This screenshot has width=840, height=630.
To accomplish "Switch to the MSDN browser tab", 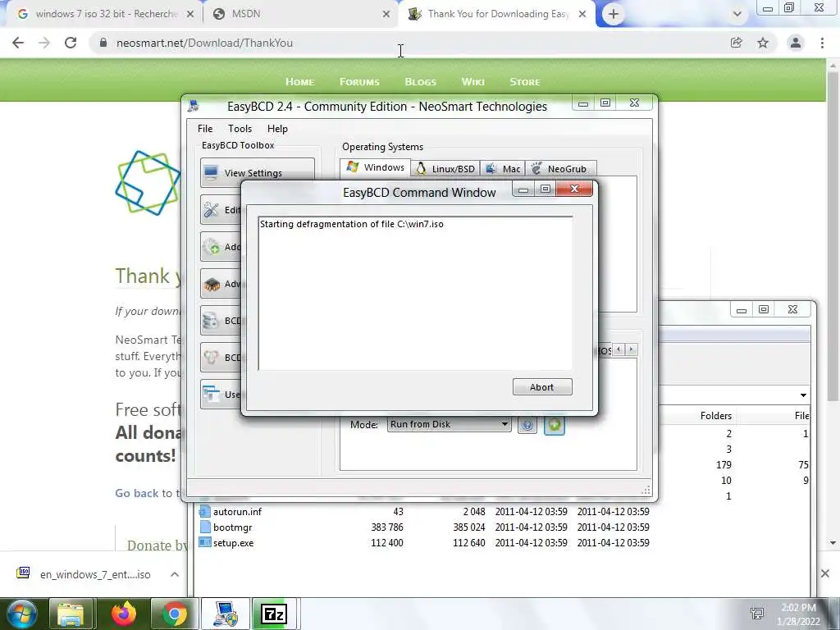I will pos(300,14).
